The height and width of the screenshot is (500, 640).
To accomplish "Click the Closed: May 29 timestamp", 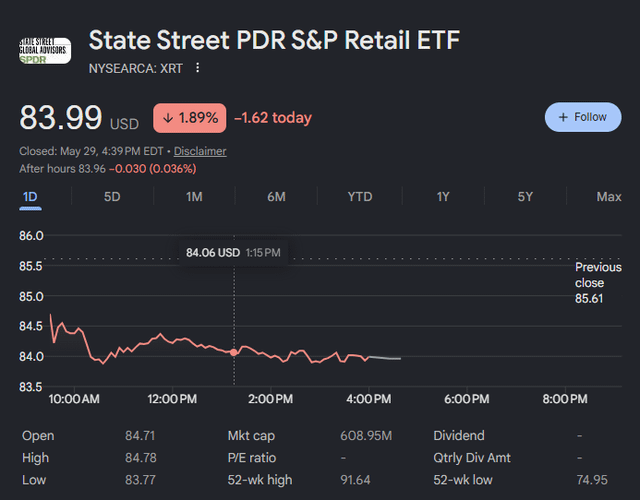I will (91, 151).
